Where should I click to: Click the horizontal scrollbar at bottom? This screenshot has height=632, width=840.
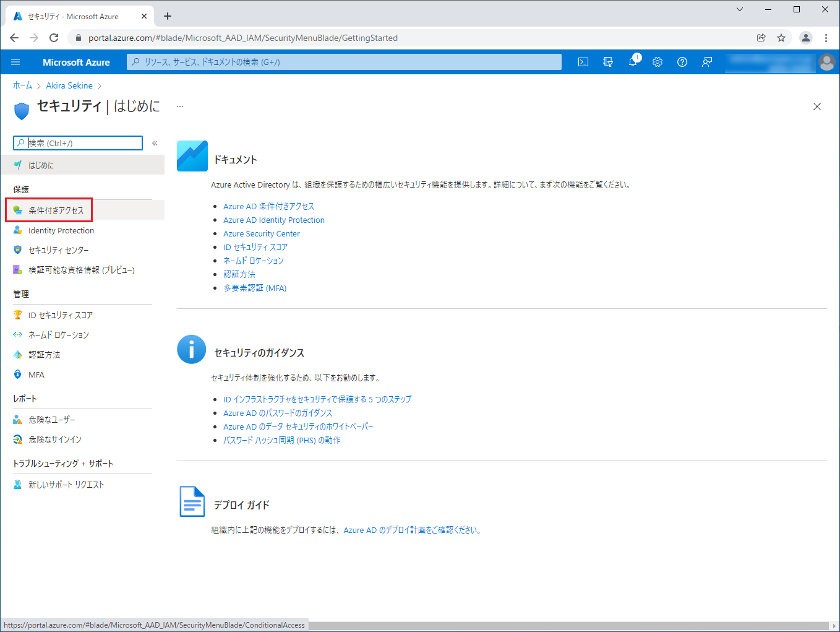pos(569,625)
